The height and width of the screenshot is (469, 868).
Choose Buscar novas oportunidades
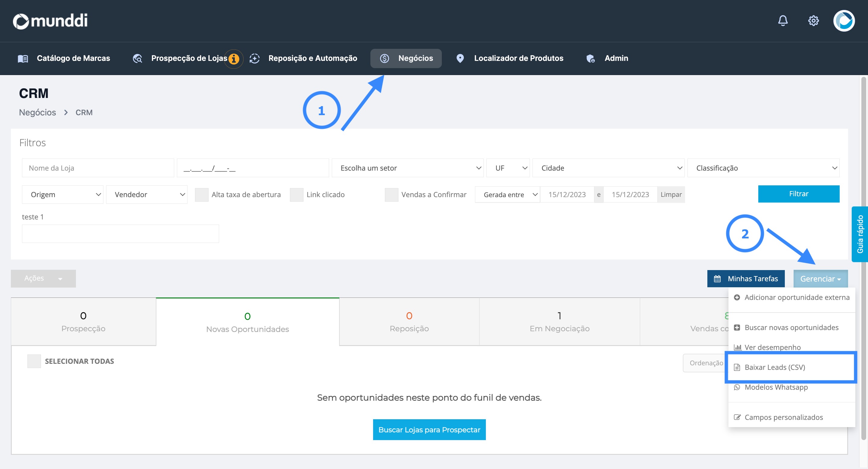791,328
